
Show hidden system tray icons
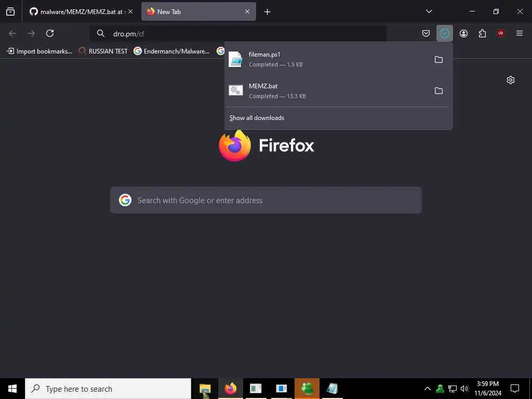click(428, 389)
